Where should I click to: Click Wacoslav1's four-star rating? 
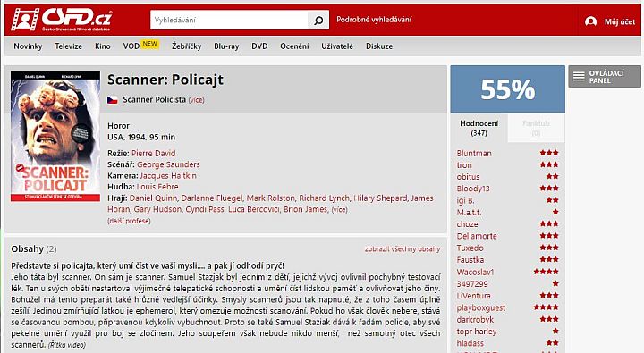click(546, 272)
